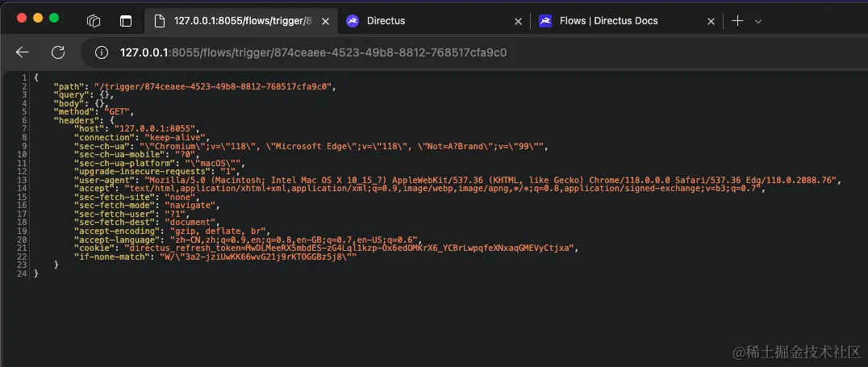
Task: Click line number 24 in the gutter
Action: (22, 273)
